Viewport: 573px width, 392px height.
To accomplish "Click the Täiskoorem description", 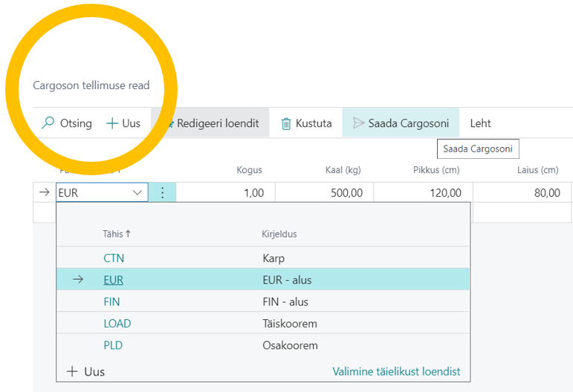I will [x=289, y=324].
